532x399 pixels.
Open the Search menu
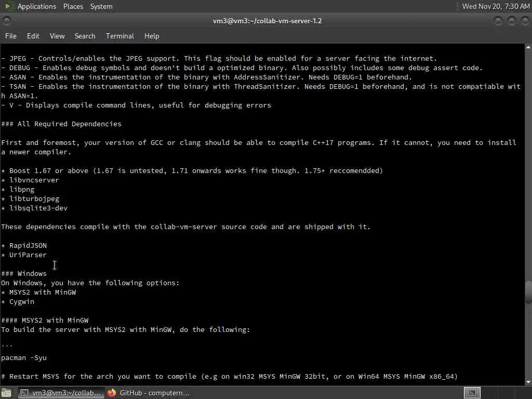(x=85, y=36)
